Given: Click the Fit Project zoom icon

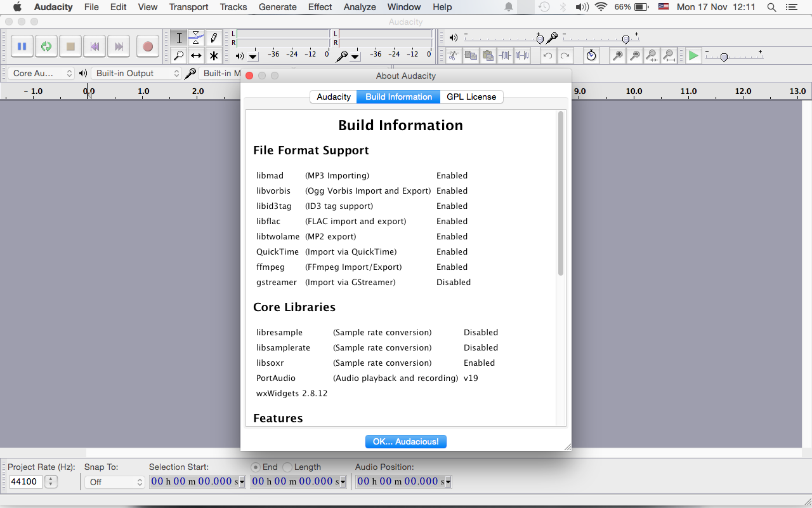Looking at the screenshot, I should point(669,55).
